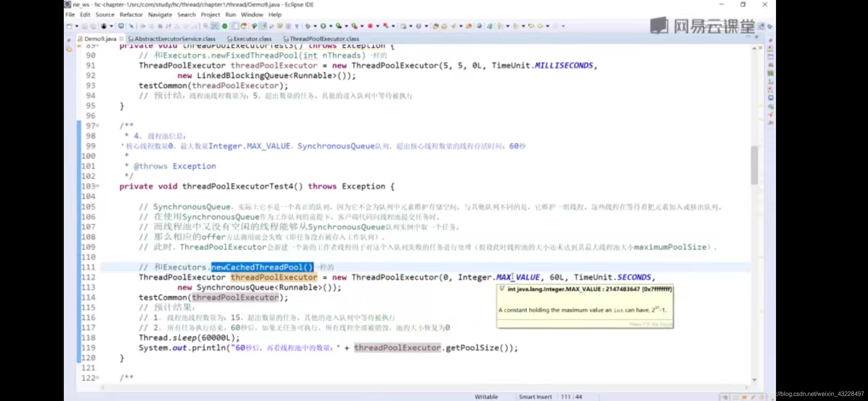Open the New file dropdown arrow
Viewport: 868px width, 401px height.
77,26
